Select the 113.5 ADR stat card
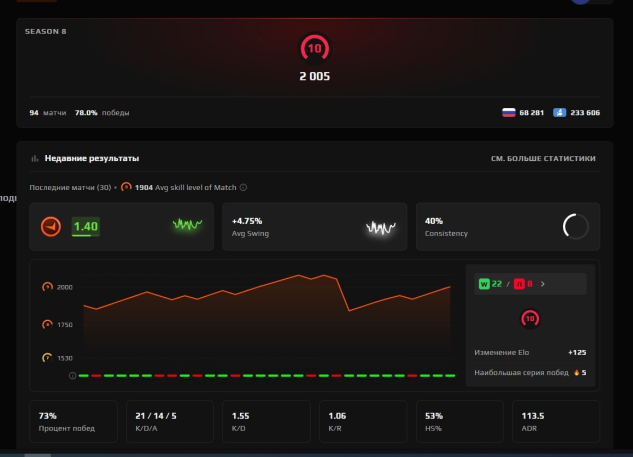 556,421
